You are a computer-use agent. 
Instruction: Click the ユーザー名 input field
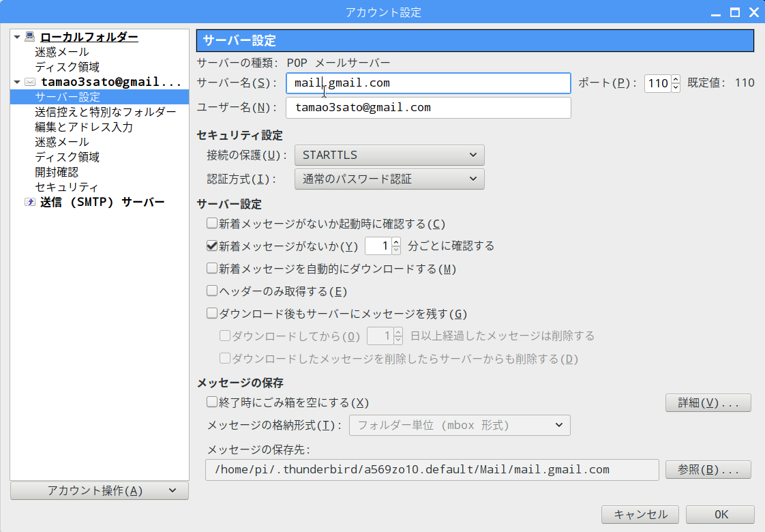point(428,108)
